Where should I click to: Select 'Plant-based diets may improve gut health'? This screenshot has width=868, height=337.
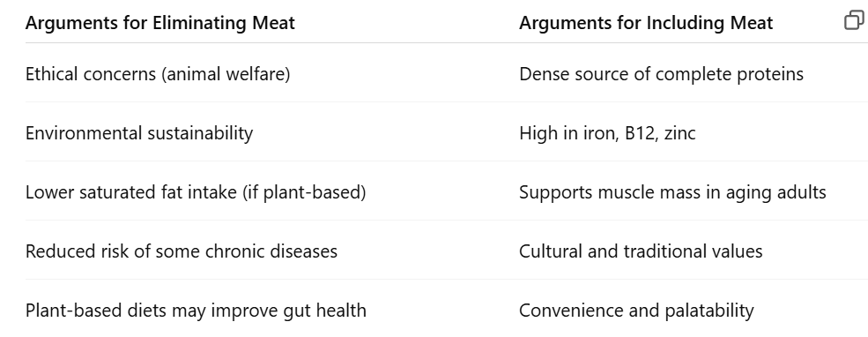(x=196, y=311)
